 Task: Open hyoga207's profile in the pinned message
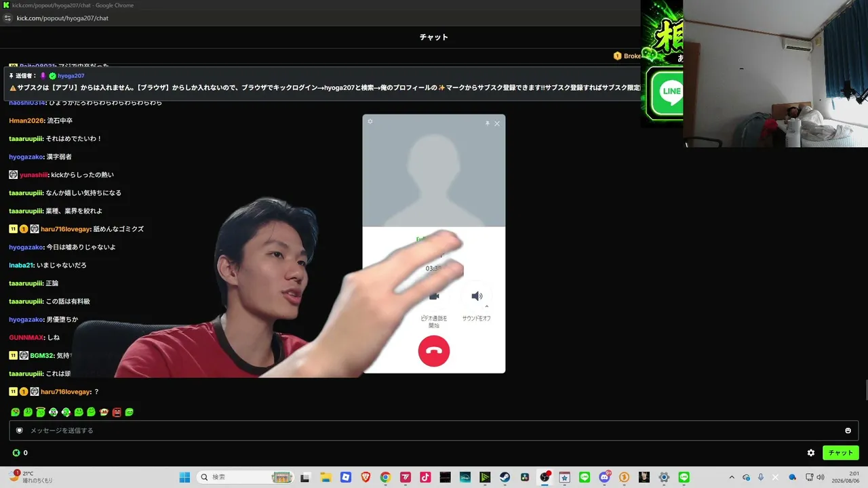tap(71, 76)
